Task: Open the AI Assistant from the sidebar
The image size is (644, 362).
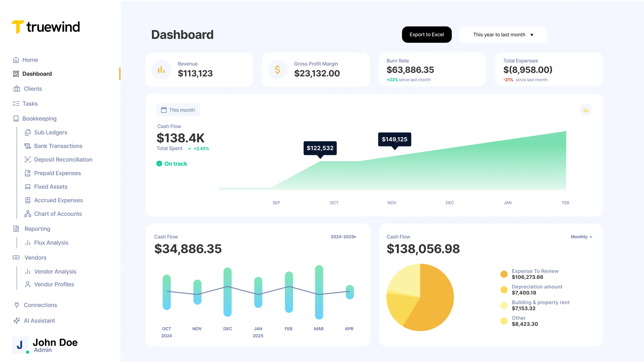Action: (39, 321)
